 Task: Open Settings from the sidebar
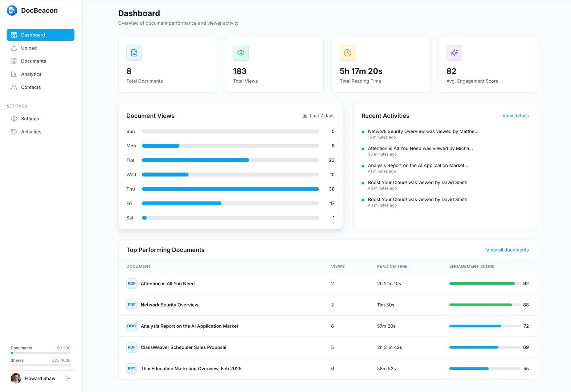[x=30, y=119]
